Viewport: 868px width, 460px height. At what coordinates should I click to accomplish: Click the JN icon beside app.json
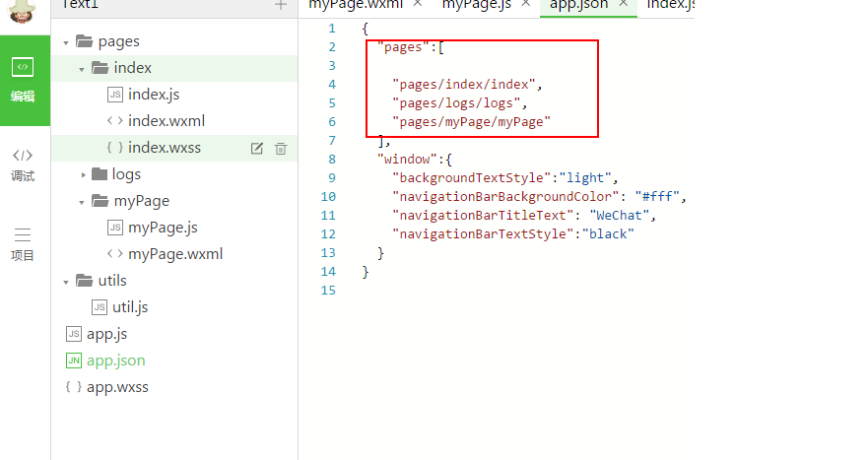(x=74, y=361)
